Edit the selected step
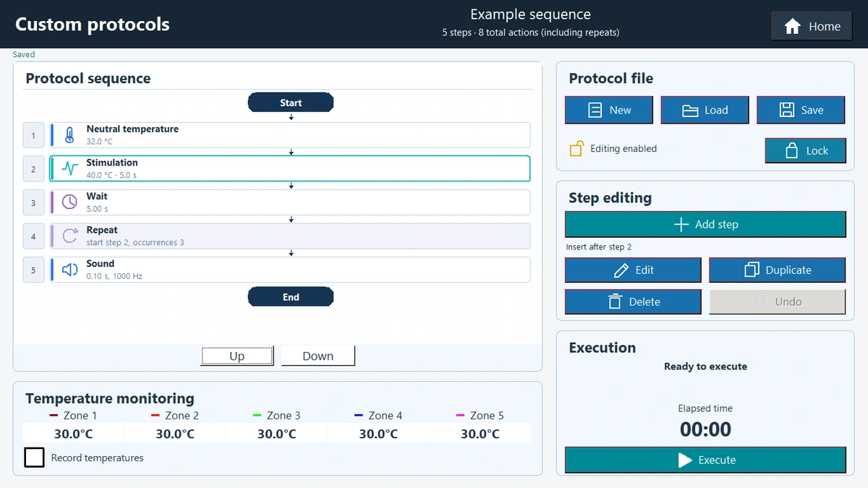868x488 pixels. point(633,270)
